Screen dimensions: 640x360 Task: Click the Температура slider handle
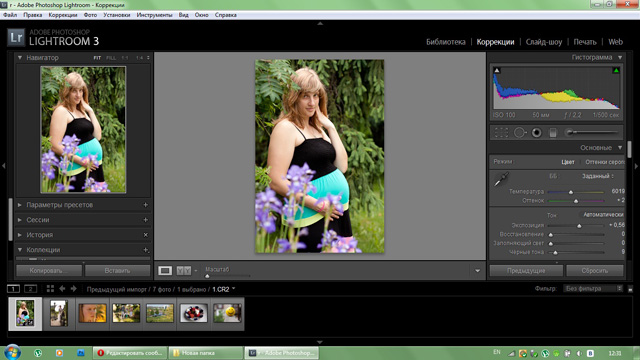pyautogui.click(x=571, y=192)
